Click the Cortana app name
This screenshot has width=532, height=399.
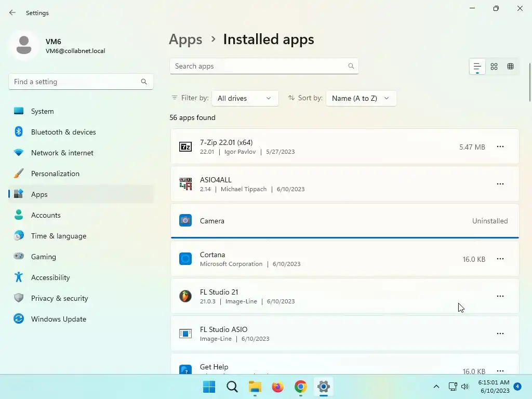pyautogui.click(x=212, y=255)
